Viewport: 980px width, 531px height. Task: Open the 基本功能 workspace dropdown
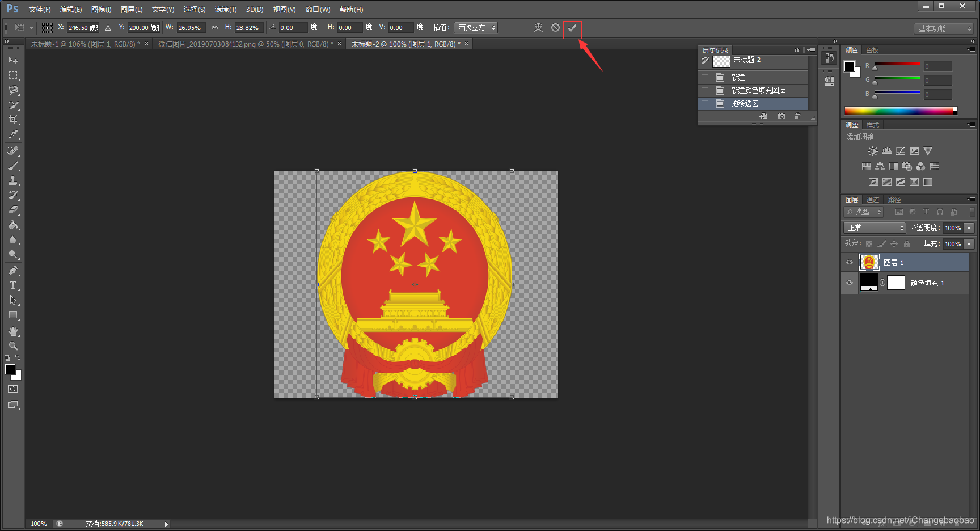pyautogui.click(x=944, y=28)
